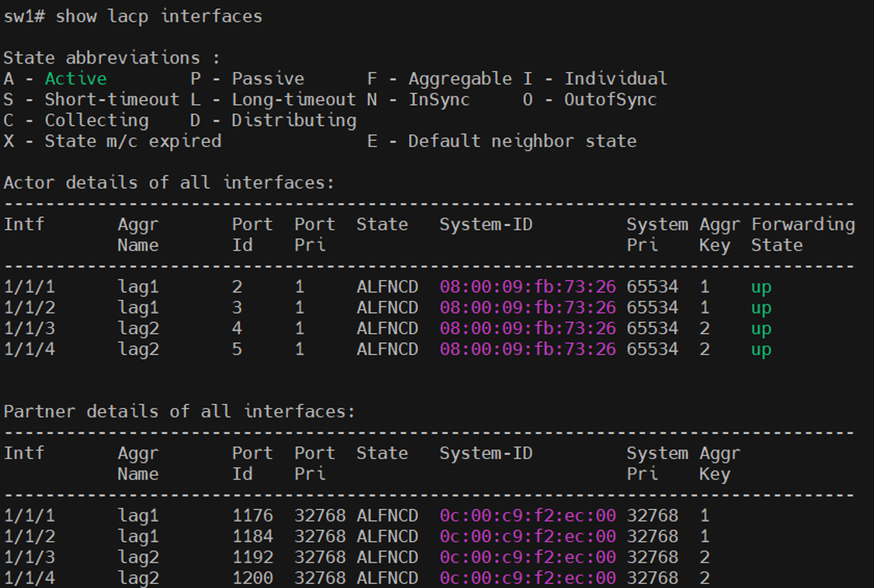Screen dimensions: 874x588
Task: Click the "Forwarding State" column header
Action: pos(803,235)
